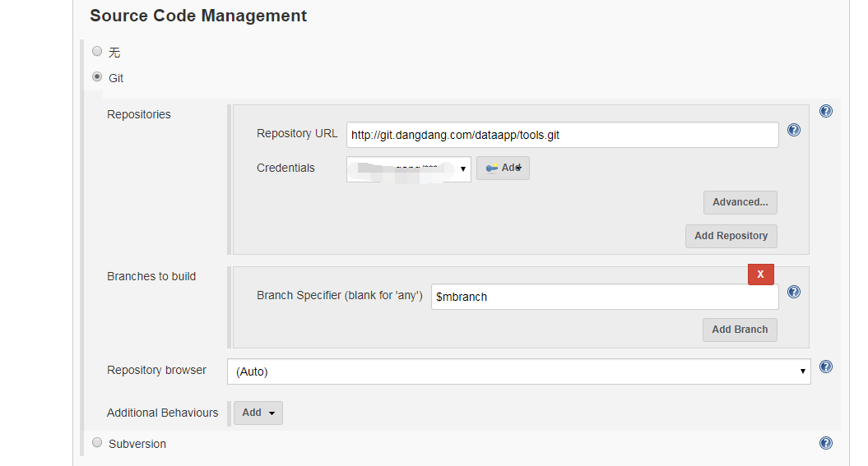Click into the Repository URL text field
The image size is (868, 466).
[x=562, y=135]
